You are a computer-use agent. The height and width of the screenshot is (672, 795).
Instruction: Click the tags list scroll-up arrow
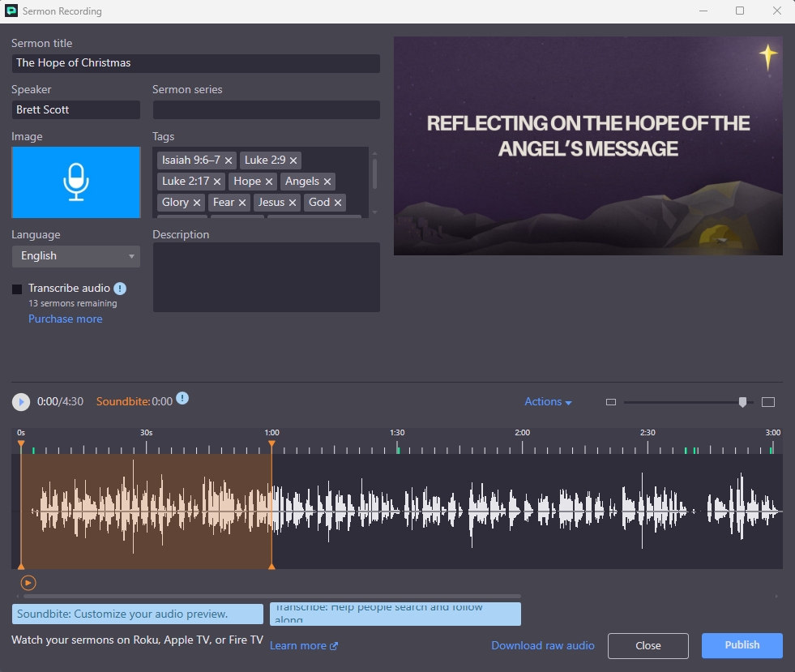coord(374,153)
